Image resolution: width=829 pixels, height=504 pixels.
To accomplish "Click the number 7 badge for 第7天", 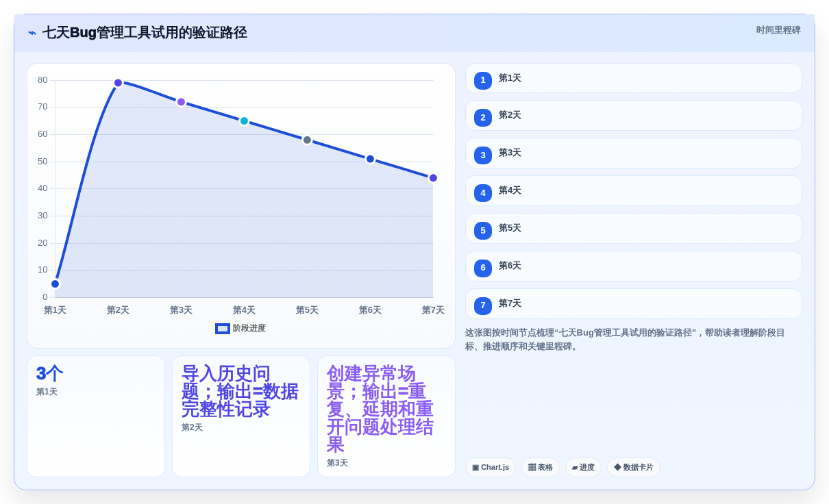I will (483, 305).
